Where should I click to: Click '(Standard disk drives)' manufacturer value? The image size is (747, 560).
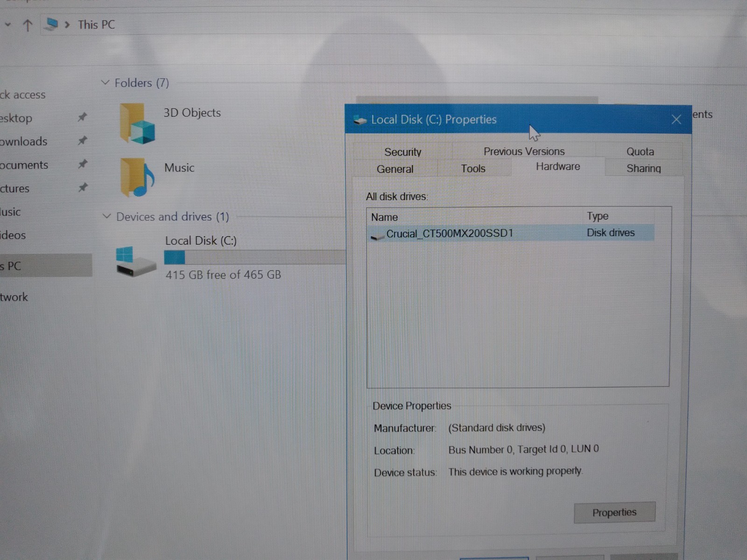[497, 427]
